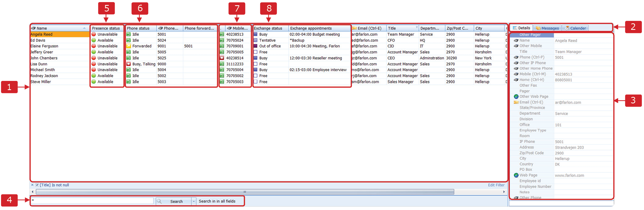
Task: Toggle the [Title] Is not null filter checkbox
Action: pos(37,185)
